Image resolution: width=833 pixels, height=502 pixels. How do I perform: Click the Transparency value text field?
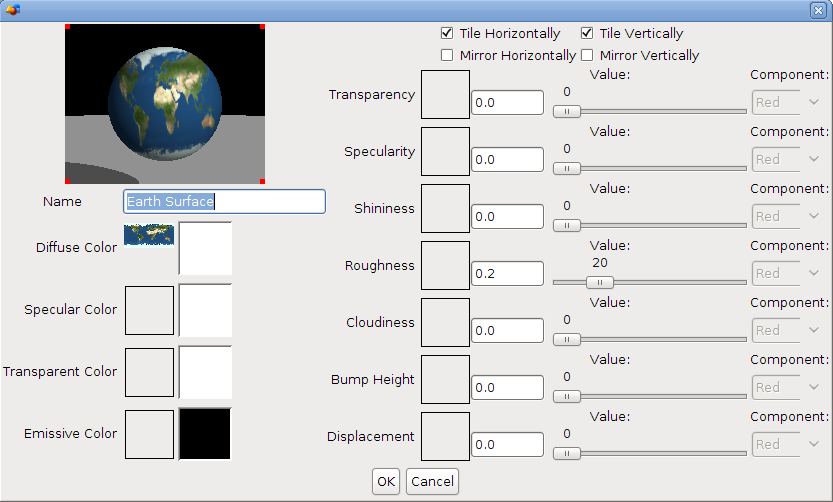point(507,103)
